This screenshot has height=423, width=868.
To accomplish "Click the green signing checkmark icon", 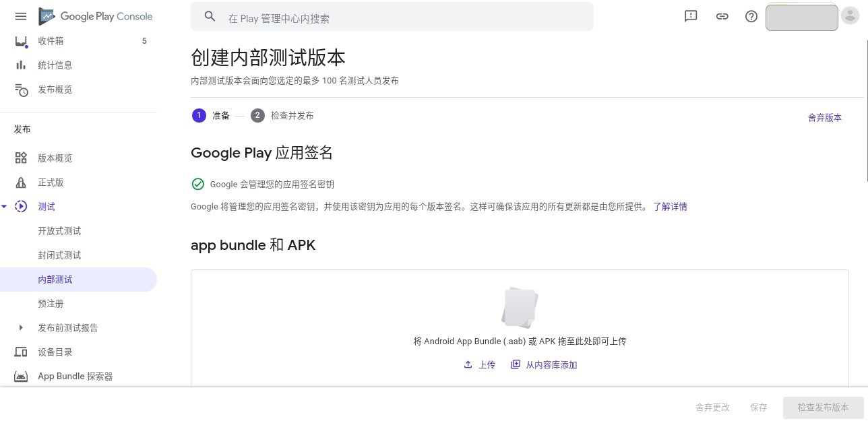I will [x=197, y=184].
